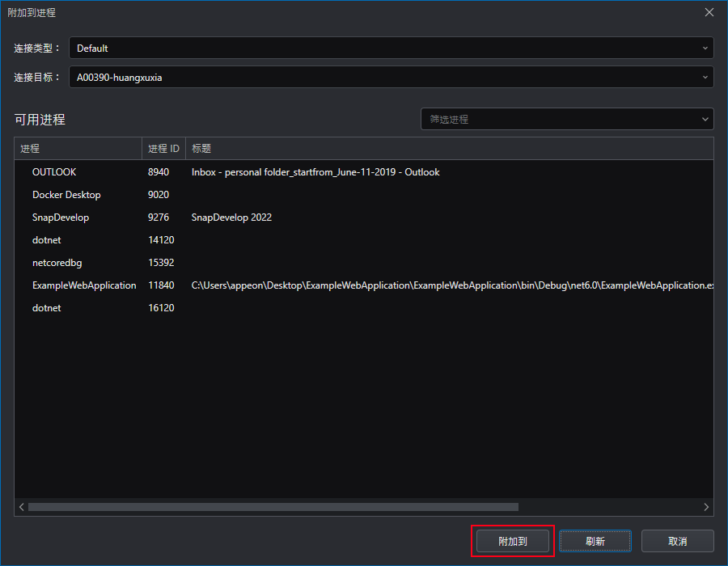Click the 刷新 (Refresh) button
The height and width of the screenshot is (566, 728).
pos(595,541)
